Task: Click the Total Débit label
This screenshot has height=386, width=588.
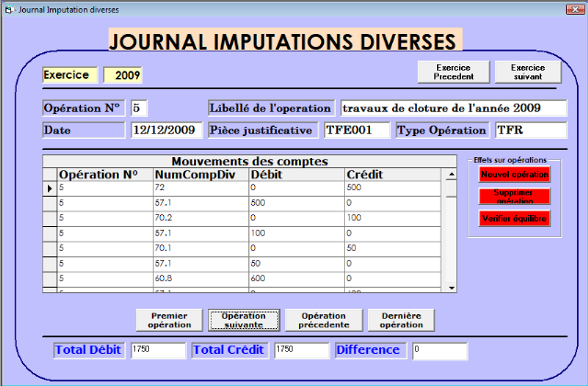Action: (89, 350)
